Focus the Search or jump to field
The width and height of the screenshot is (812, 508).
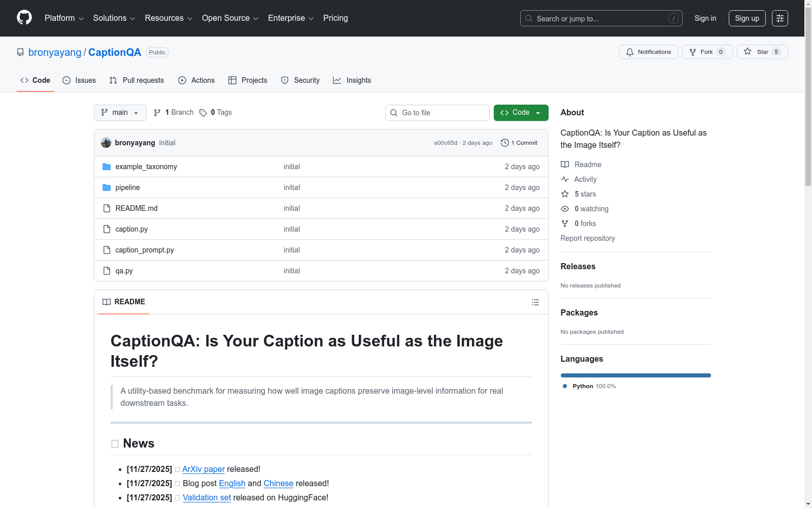[601, 18]
